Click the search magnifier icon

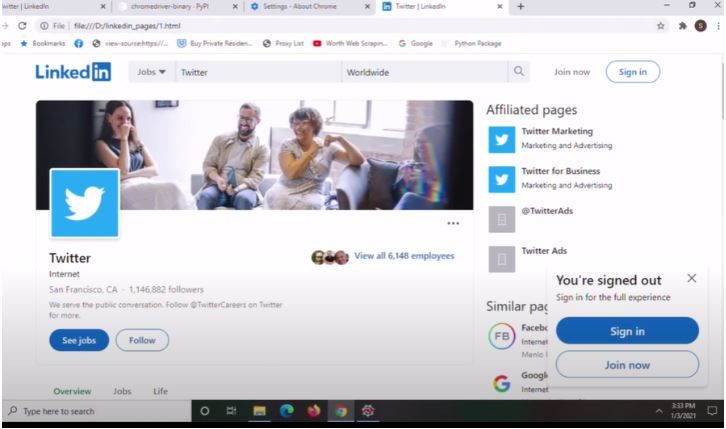click(x=518, y=72)
